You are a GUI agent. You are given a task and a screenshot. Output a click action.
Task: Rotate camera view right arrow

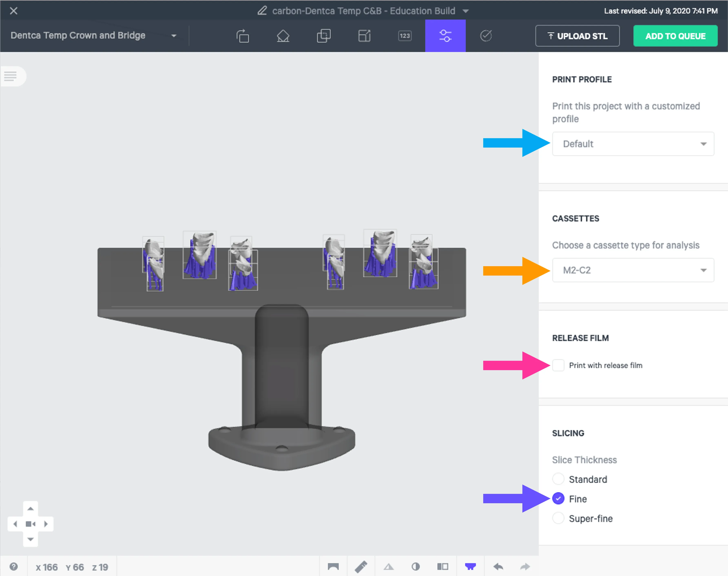46,524
